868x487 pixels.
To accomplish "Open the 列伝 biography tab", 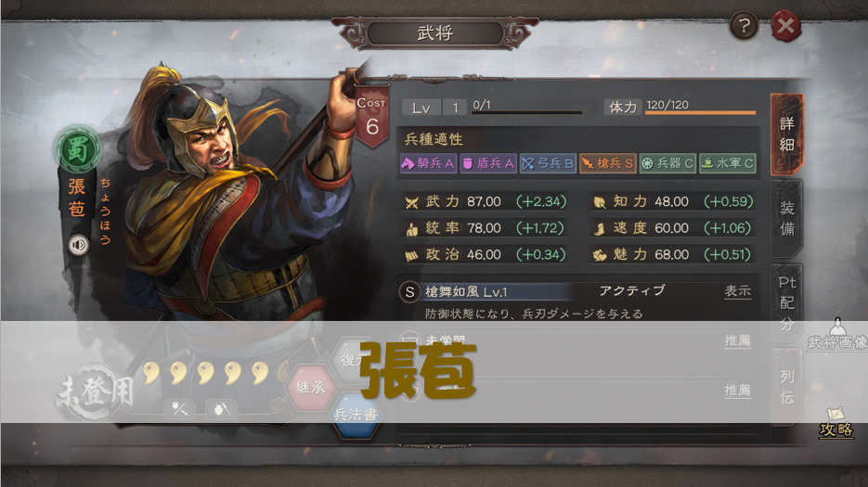I will click(786, 387).
